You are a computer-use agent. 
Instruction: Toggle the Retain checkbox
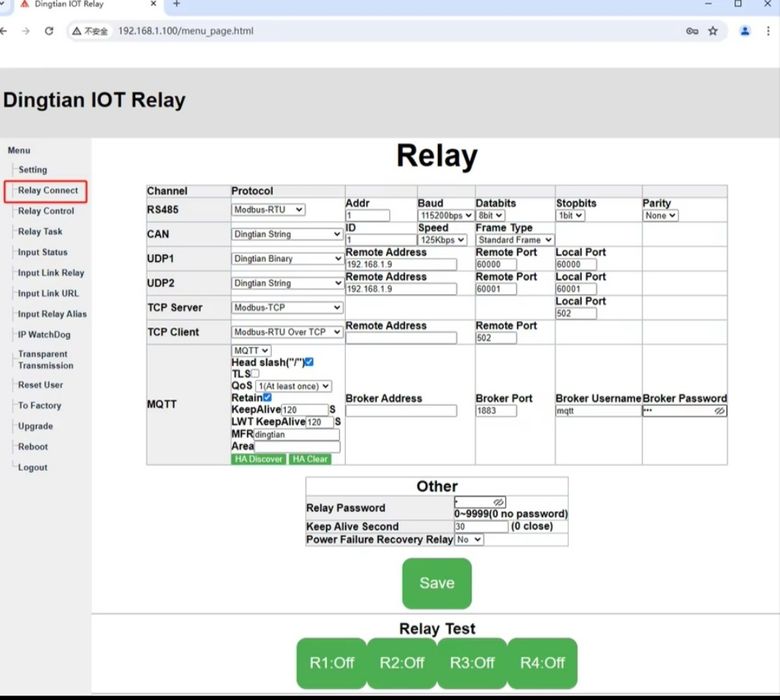pos(267,397)
